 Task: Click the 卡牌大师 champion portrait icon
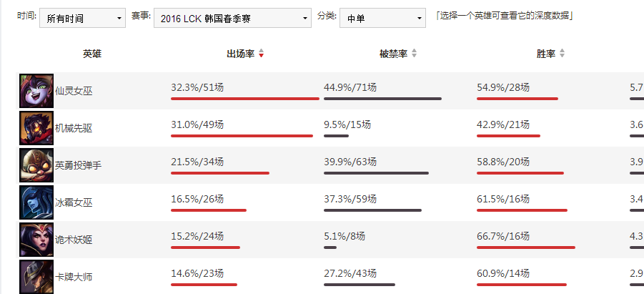click(x=36, y=277)
